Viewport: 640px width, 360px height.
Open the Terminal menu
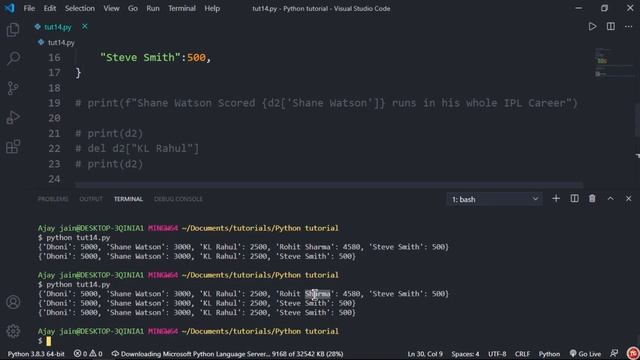pyautogui.click(x=182, y=8)
